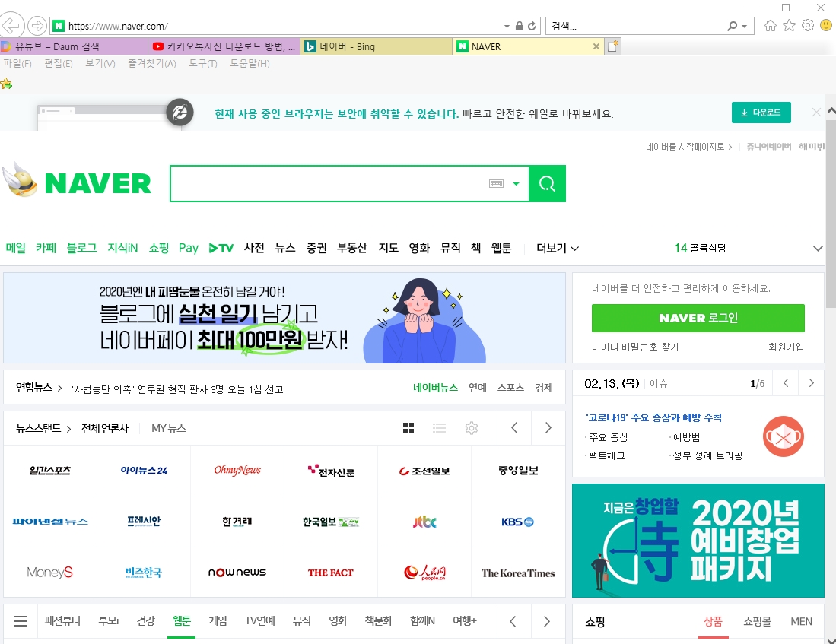836x644 pixels.
Task: Open 아이디·비밀번호 찾기 link
Action: point(635,347)
